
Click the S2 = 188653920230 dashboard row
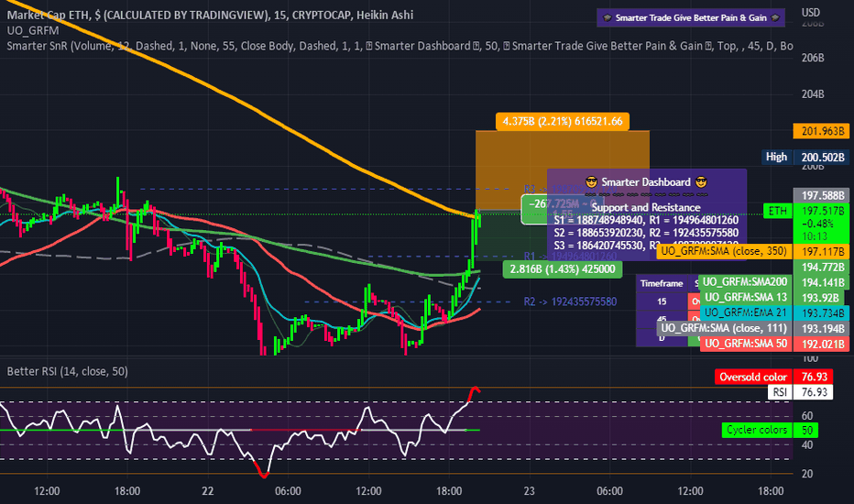point(646,233)
